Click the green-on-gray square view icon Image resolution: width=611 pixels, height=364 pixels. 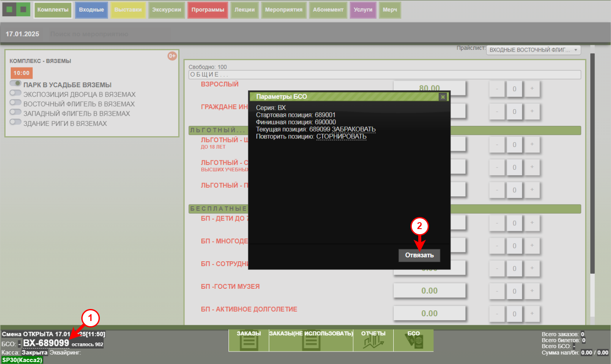tap(9, 9)
